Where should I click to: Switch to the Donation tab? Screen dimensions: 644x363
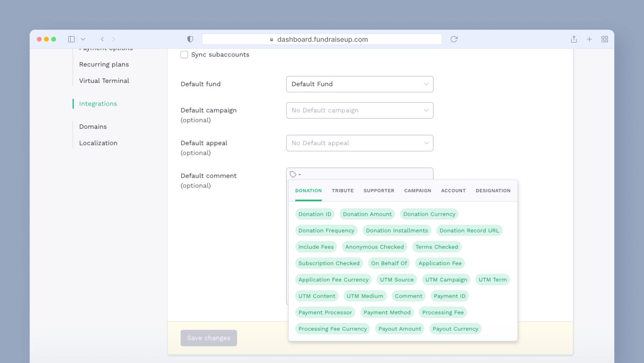309,191
